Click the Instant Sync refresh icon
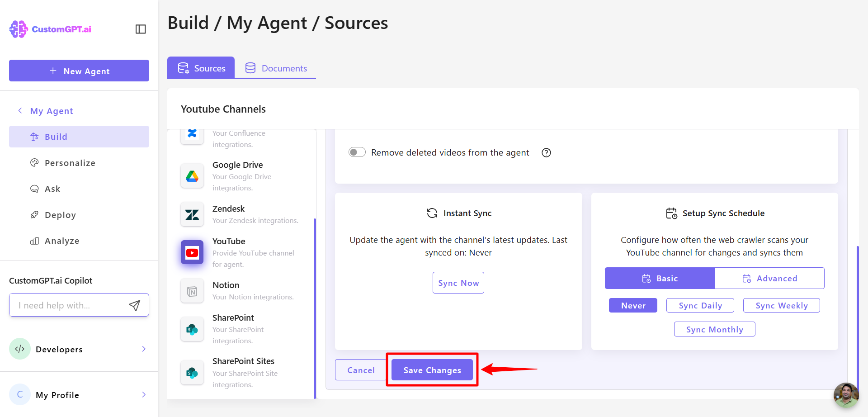This screenshot has width=868, height=417. click(432, 213)
